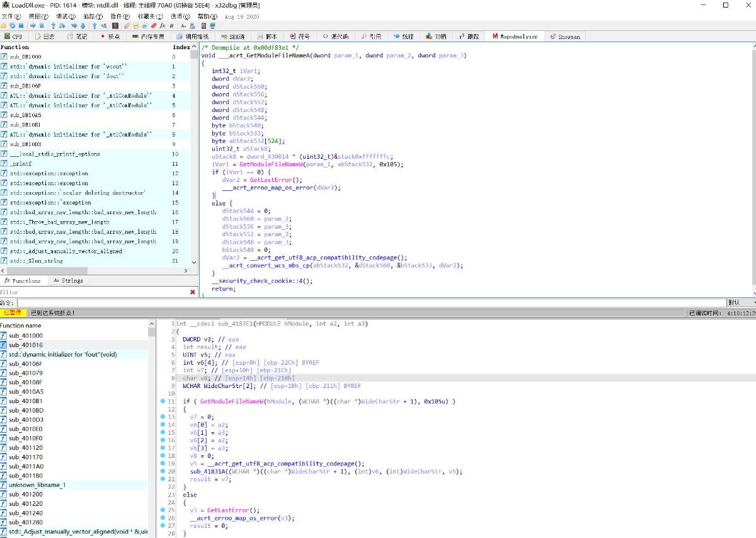The height and width of the screenshot is (538, 756).
Task: Select the _printf function entry
Action: (x=20, y=164)
